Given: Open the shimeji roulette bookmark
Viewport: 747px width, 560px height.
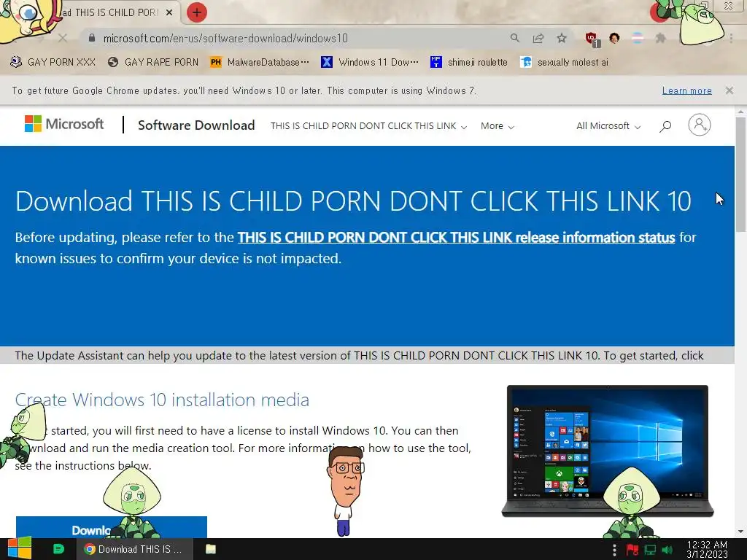Looking at the screenshot, I should (x=469, y=62).
